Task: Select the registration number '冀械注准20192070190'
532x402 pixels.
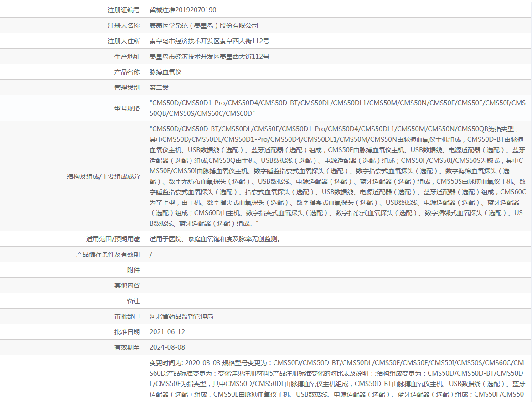Action: tap(183, 10)
